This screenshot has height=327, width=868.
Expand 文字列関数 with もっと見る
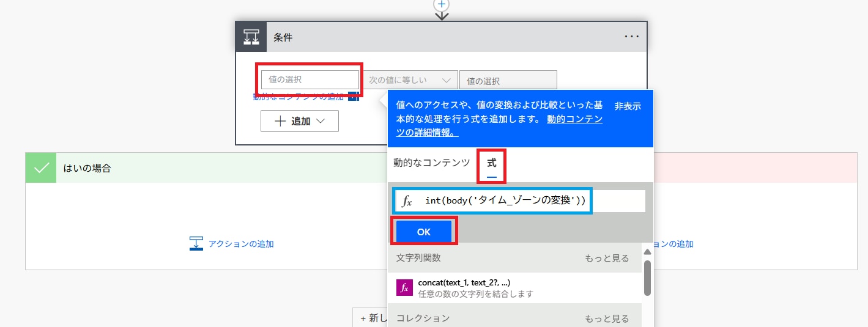606,258
